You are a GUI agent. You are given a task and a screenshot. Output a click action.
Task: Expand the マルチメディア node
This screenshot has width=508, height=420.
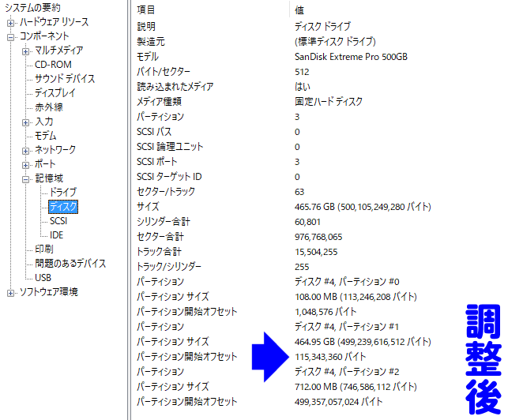25,52
